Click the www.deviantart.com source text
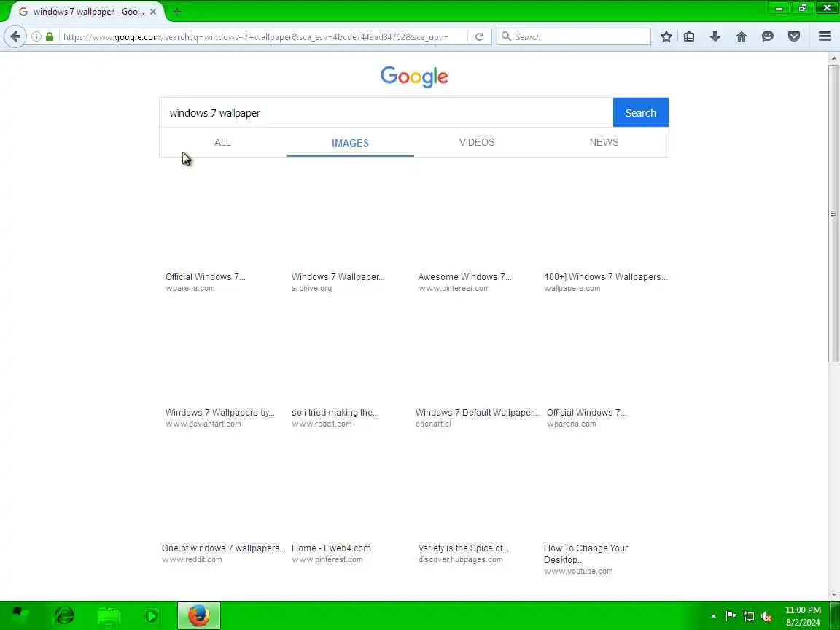 click(x=203, y=424)
